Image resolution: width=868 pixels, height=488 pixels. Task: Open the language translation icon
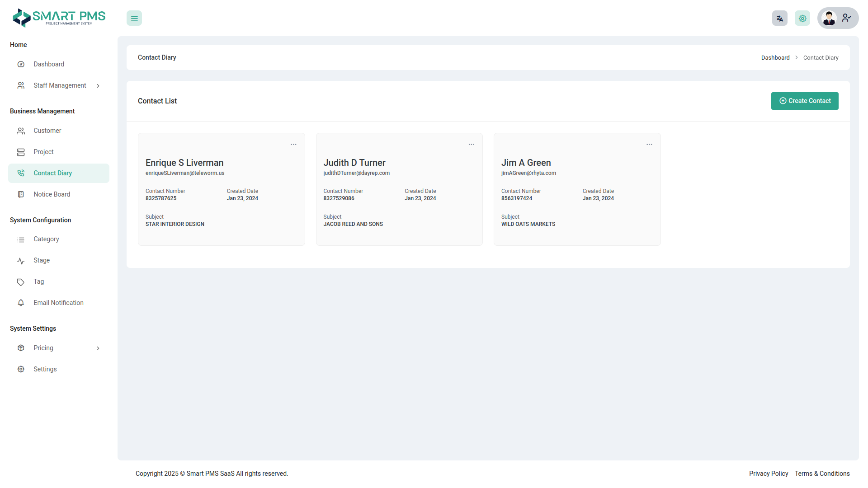click(x=779, y=19)
